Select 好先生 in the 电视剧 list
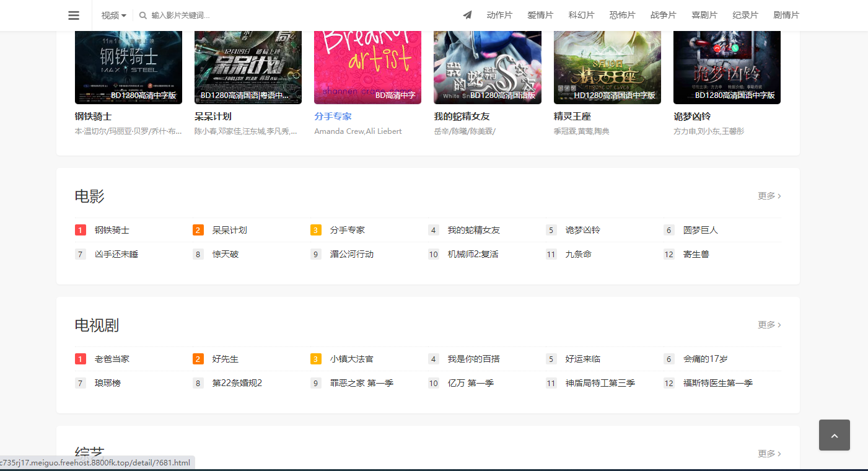 [226, 359]
